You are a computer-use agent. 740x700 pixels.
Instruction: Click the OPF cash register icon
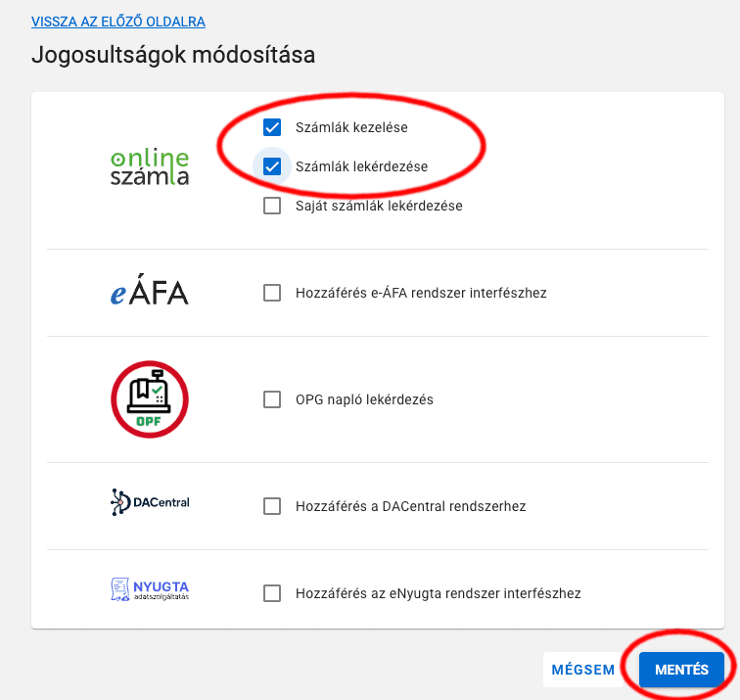150,399
